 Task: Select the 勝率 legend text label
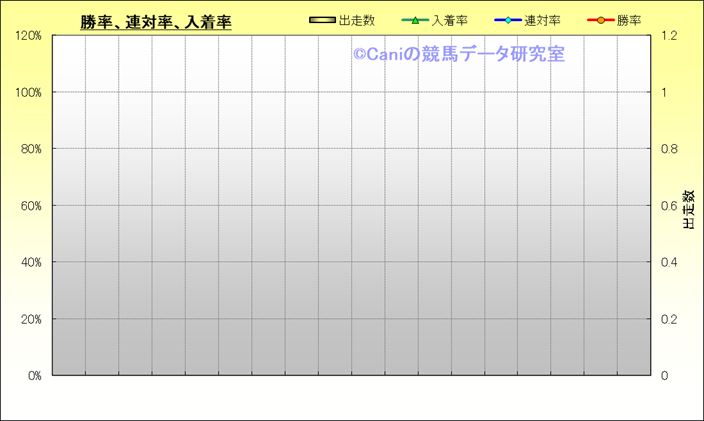(629, 20)
